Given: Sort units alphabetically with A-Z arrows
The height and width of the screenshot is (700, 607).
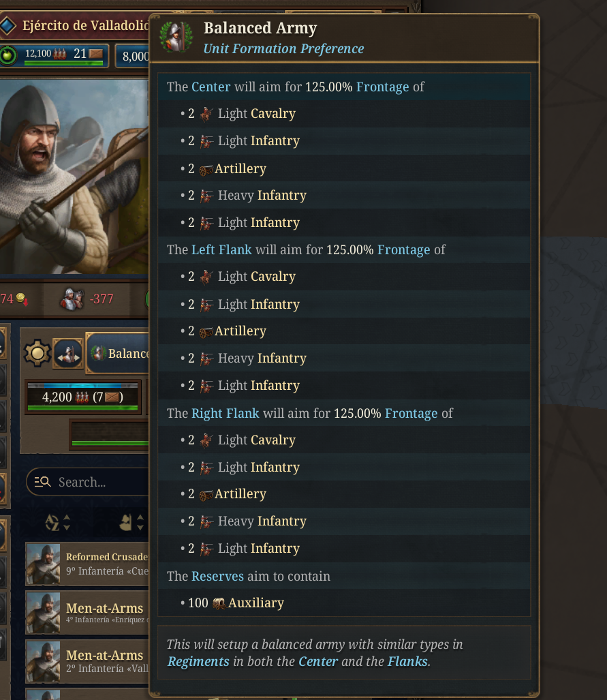Looking at the screenshot, I should coord(58,522).
